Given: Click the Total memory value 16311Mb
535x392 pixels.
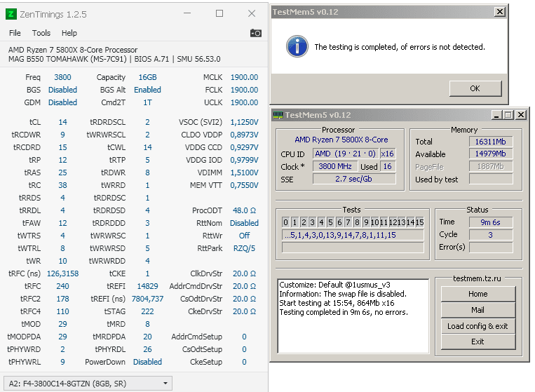Looking at the screenshot, I should [x=491, y=142].
